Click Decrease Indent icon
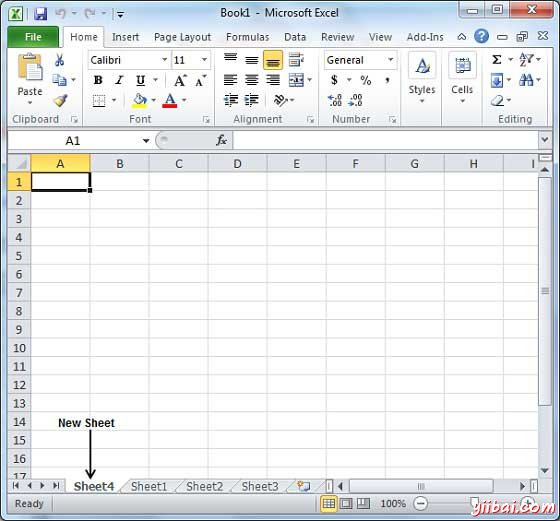Screen dimensions: 560x521 coord(231,100)
